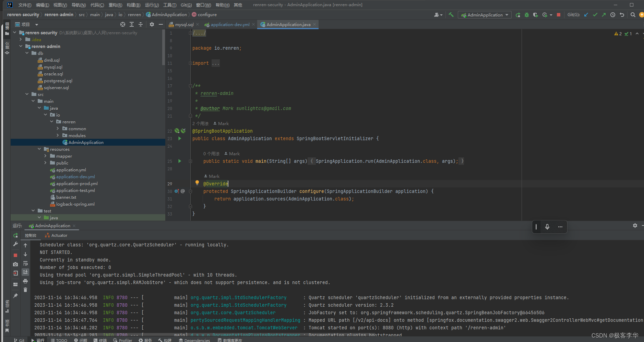Clear console output with the trash icon

tap(25, 290)
